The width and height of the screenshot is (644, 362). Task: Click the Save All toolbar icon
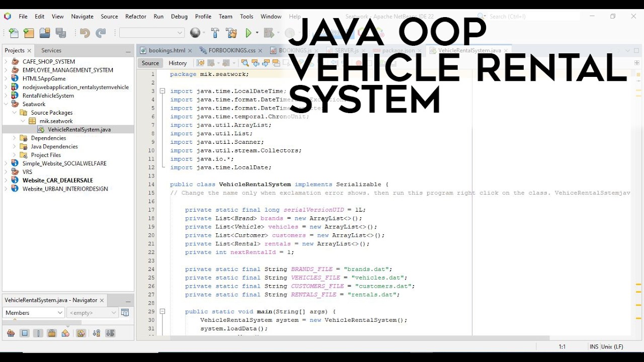[61, 33]
